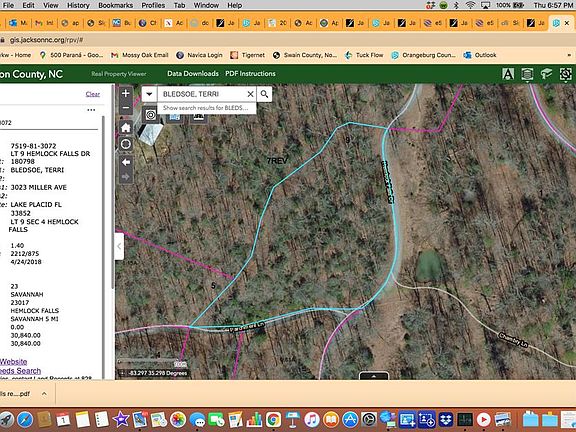
Task: Open System Preferences from the Dock
Action: click(x=369, y=419)
